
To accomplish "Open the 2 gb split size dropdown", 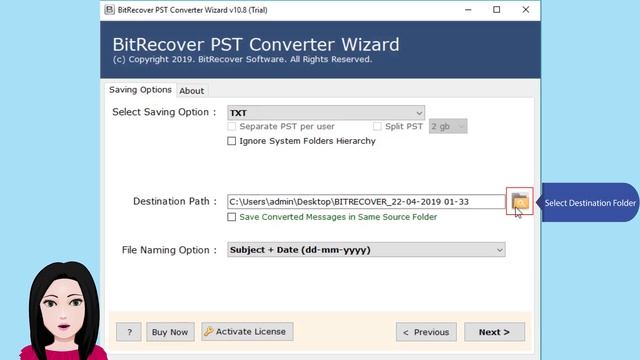I will pos(448,127).
